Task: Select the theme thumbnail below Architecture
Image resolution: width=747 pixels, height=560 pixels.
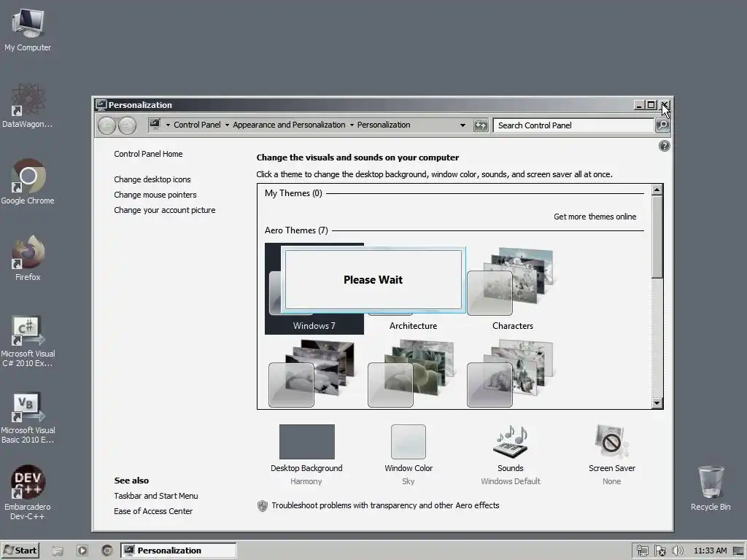Action: pyautogui.click(x=411, y=373)
